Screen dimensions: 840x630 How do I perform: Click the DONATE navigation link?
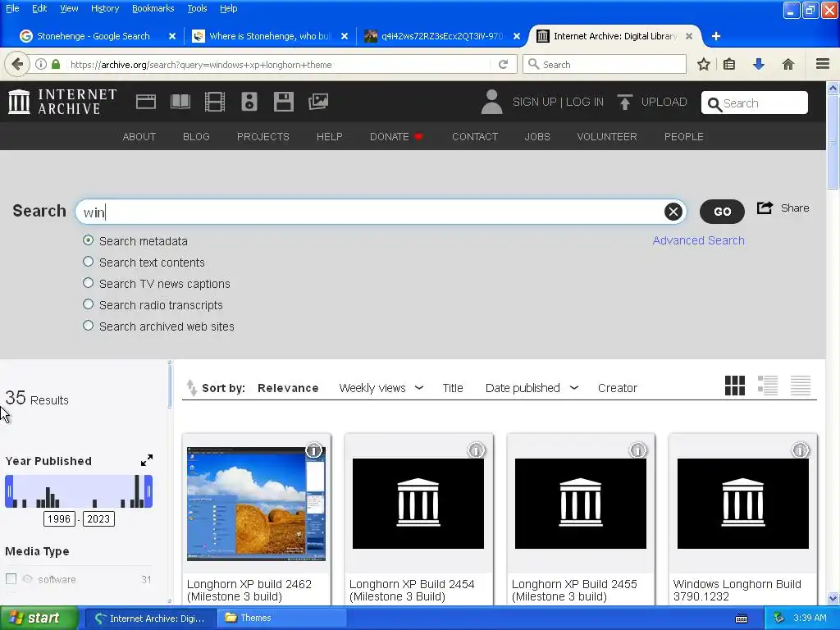(x=396, y=137)
